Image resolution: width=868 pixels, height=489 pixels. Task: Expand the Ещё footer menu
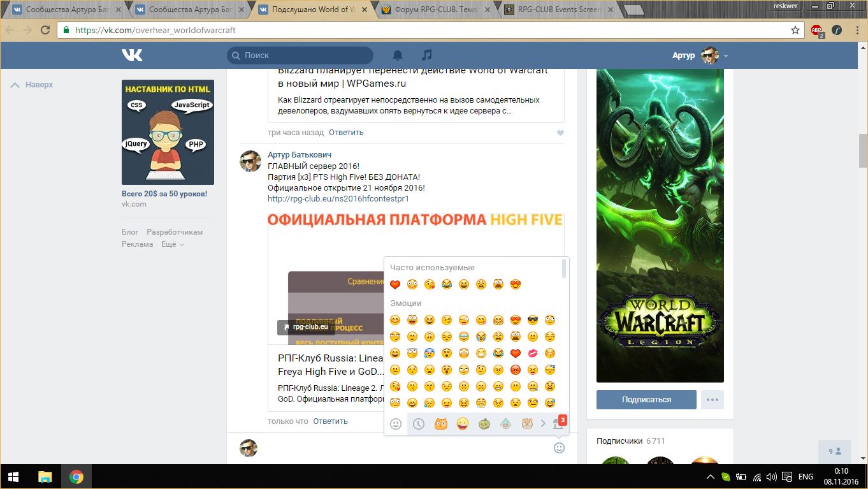click(x=172, y=244)
